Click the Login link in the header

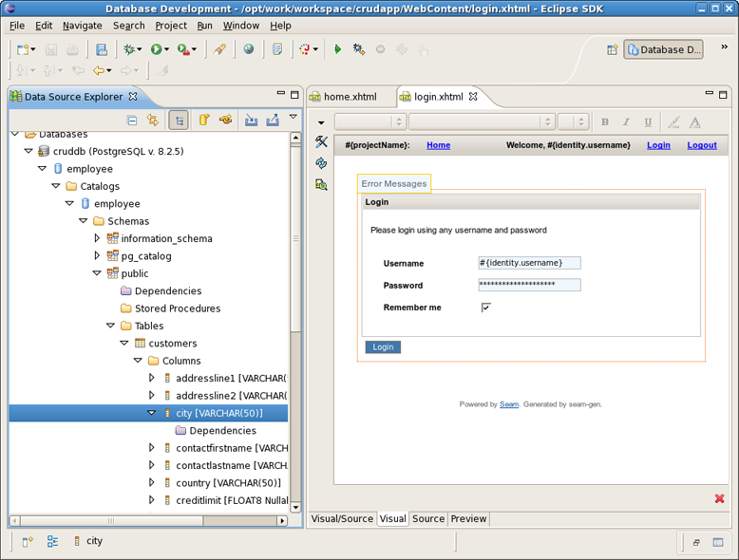[x=658, y=145]
